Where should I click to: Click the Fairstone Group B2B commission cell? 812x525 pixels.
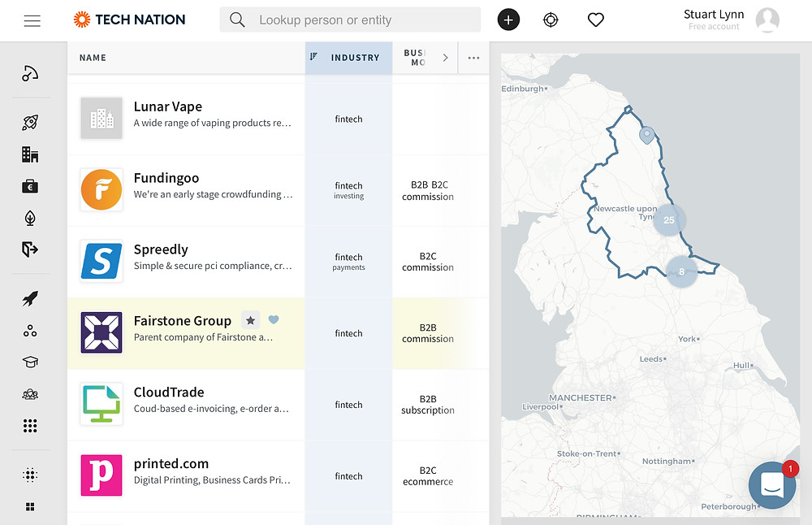click(428, 333)
